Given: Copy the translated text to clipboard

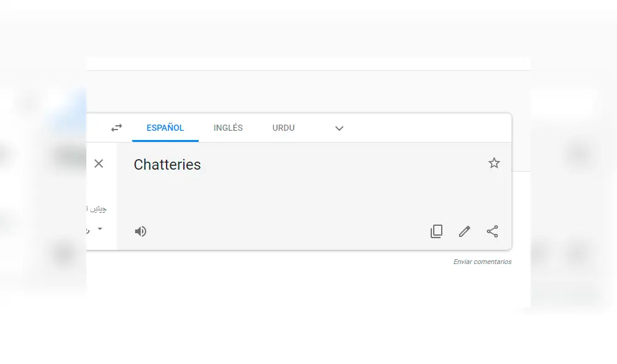Looking at the screenshot, I should point(436,231).
